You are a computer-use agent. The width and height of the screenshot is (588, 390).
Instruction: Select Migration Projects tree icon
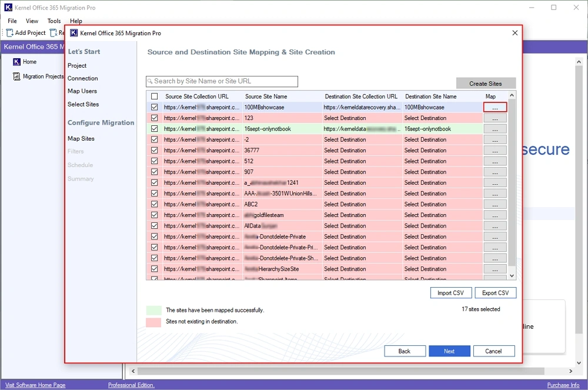[16, 76]
